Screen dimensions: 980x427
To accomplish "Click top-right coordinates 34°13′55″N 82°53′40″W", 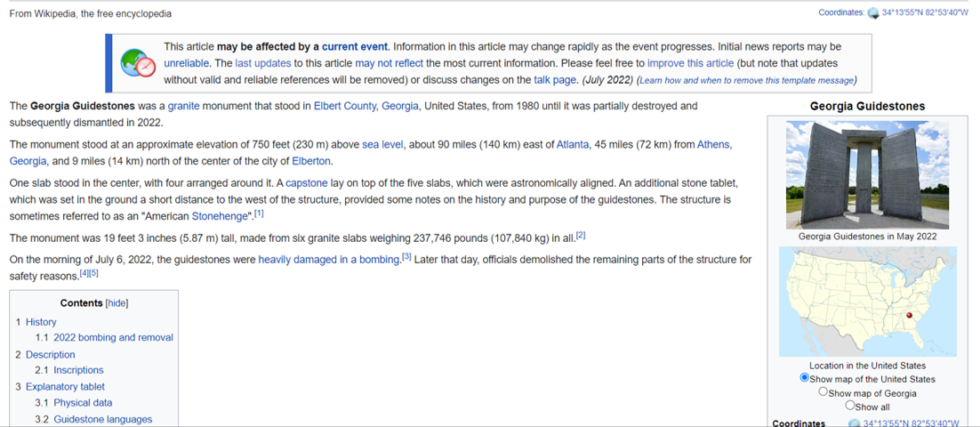I will (927, 12).
